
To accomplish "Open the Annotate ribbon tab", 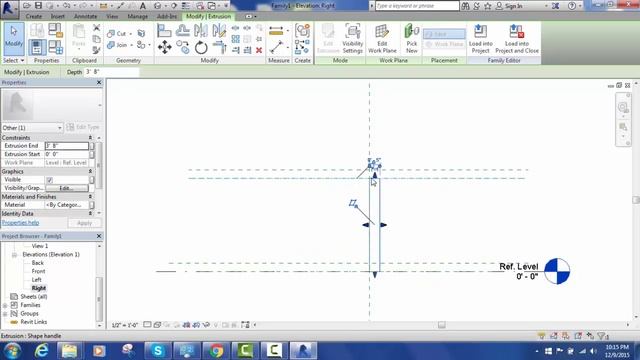I will click(85, 16).
